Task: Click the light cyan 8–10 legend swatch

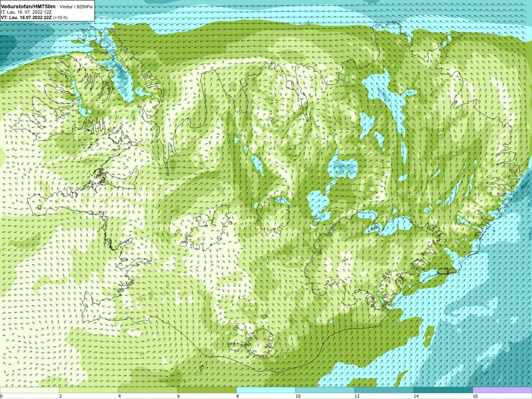Action: pos(266,390)
